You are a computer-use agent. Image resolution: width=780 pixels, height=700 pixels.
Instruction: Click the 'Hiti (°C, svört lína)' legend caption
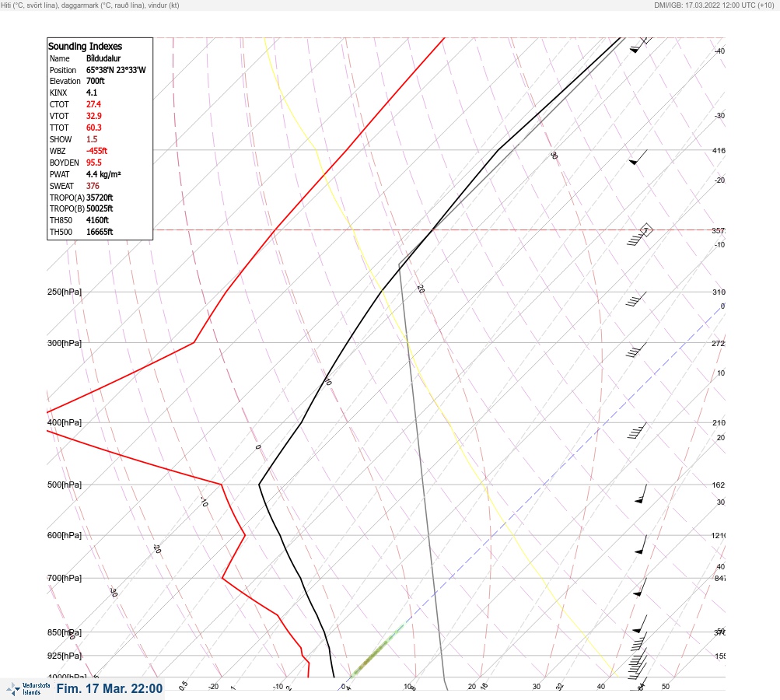click(30, 5)
